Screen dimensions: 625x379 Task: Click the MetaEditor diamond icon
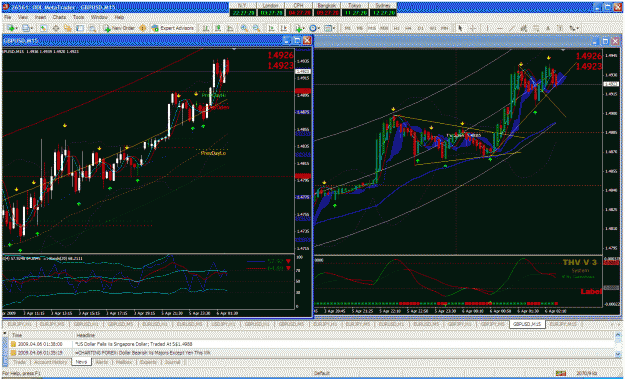click(x=142, y=28)
